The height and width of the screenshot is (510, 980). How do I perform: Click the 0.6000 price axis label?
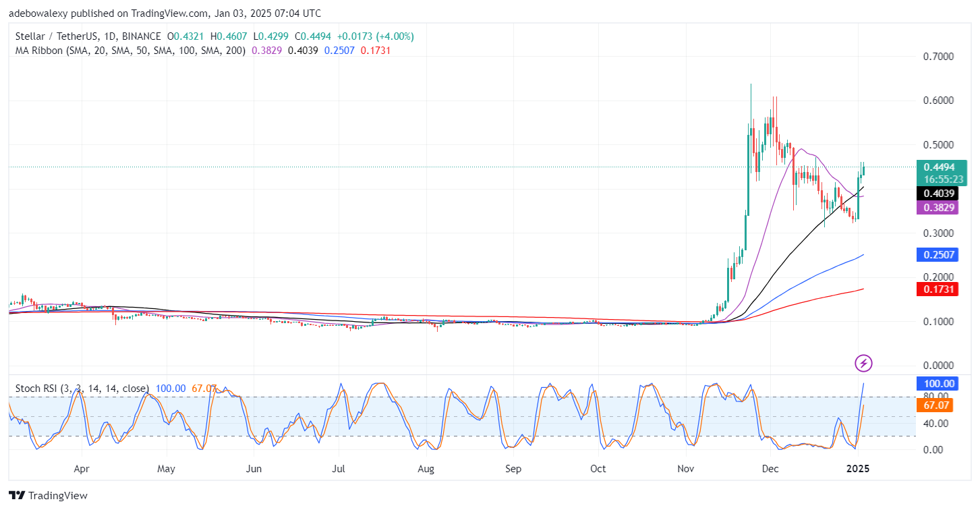coord(938,101)
